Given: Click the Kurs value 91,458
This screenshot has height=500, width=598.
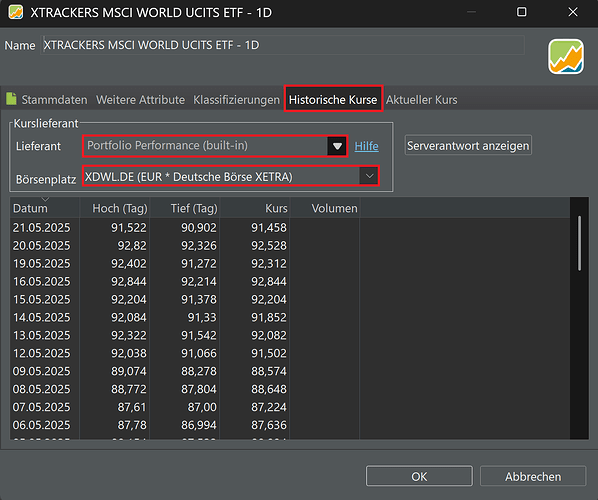Looking at the screenshot, I should pos(269,228).
